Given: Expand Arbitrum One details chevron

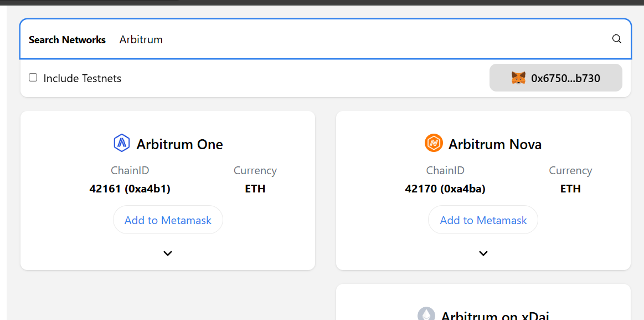Looking at the screenshot, I should [x=168, y=253].
